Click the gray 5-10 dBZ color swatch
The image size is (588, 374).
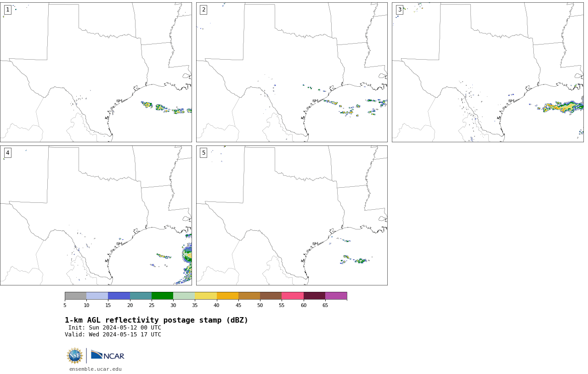75,296
